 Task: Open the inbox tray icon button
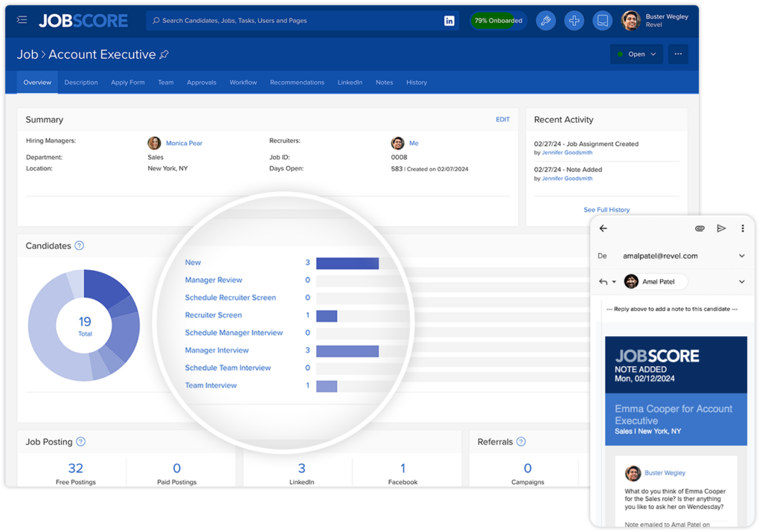coord(602,21)
